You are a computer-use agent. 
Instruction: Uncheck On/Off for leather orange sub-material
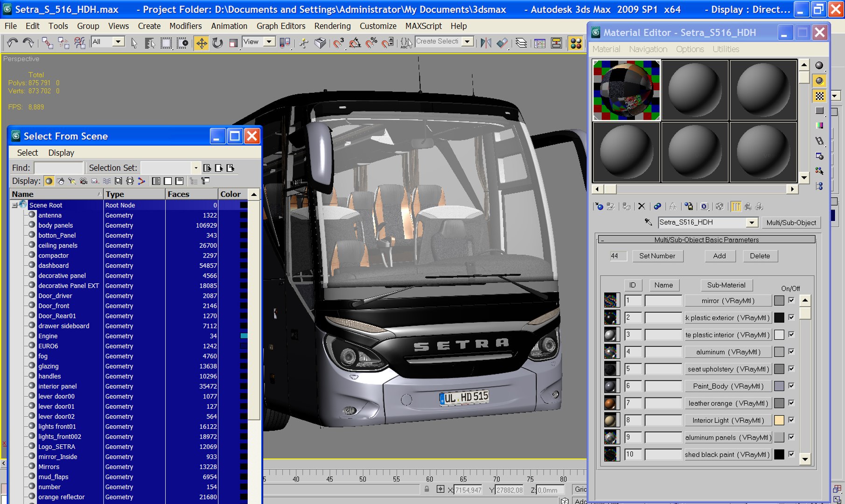pyautogui.click(x=791, y=403)
